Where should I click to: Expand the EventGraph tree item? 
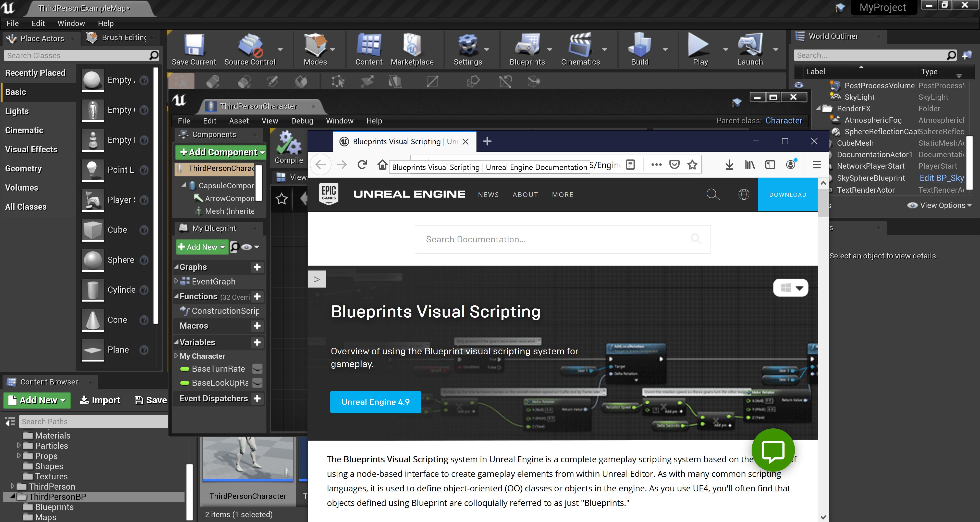pos(176,281)
